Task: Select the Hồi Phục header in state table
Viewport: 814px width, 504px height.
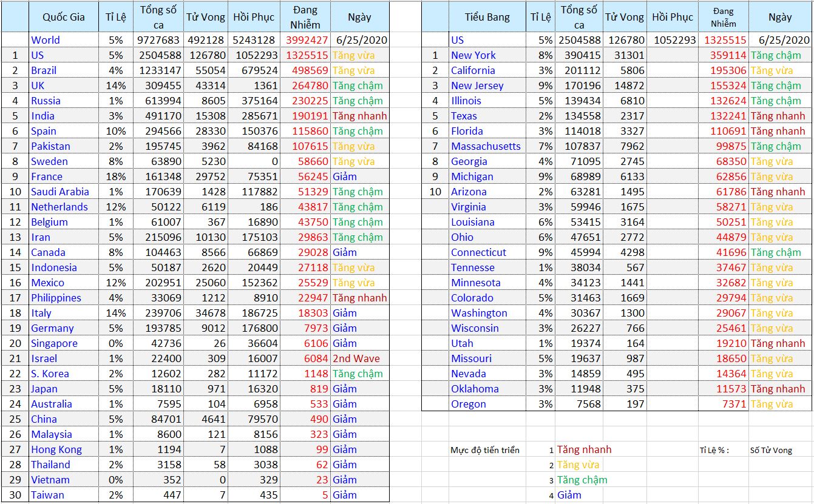Action: (x=673, y=17)
